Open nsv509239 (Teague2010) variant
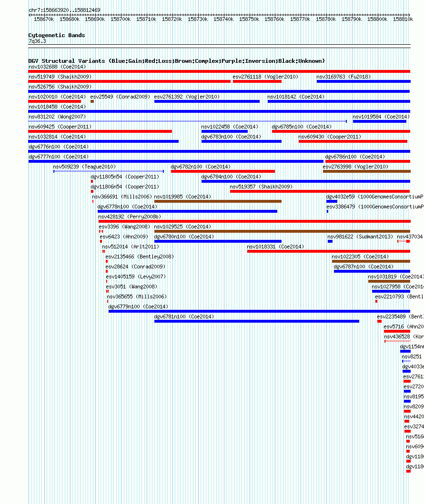 coord(109,171)
